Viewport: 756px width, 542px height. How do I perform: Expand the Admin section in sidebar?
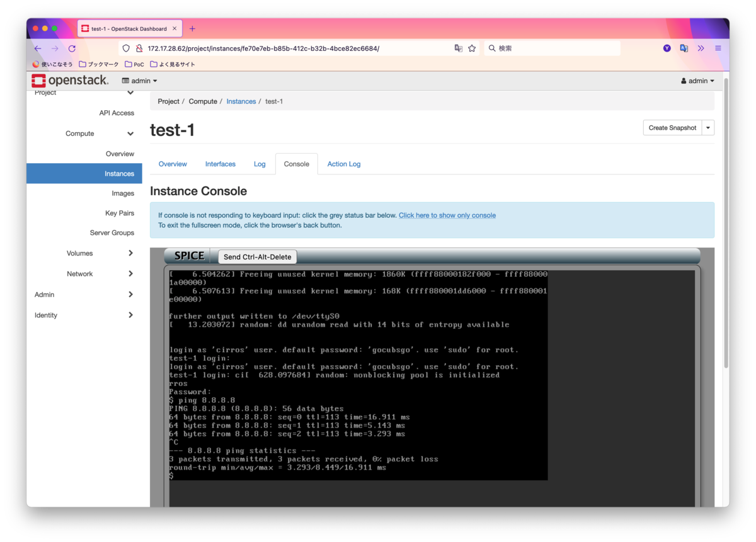pyautogui.click(x=130, y=294)
